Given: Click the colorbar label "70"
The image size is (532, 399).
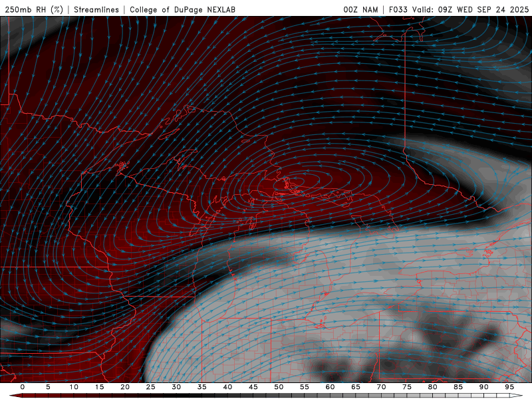Looking at the screenshot, I should pyautogui.click(x=381, y=387).
